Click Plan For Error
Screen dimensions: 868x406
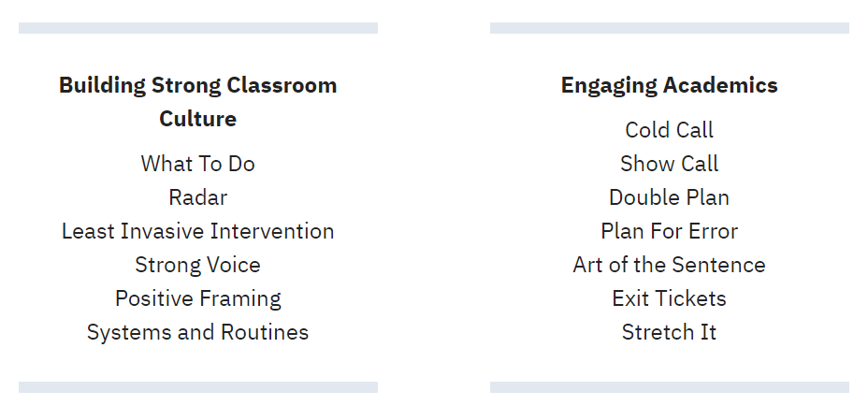670,231
